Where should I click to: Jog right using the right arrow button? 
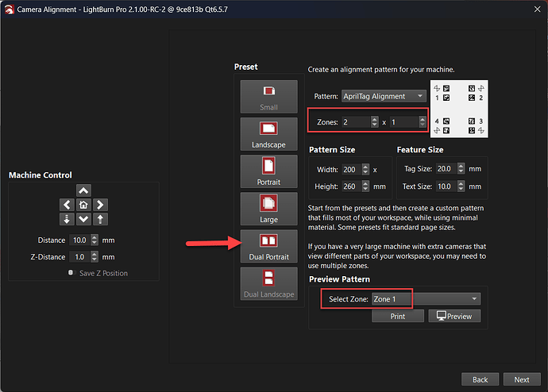coord(98,205)
